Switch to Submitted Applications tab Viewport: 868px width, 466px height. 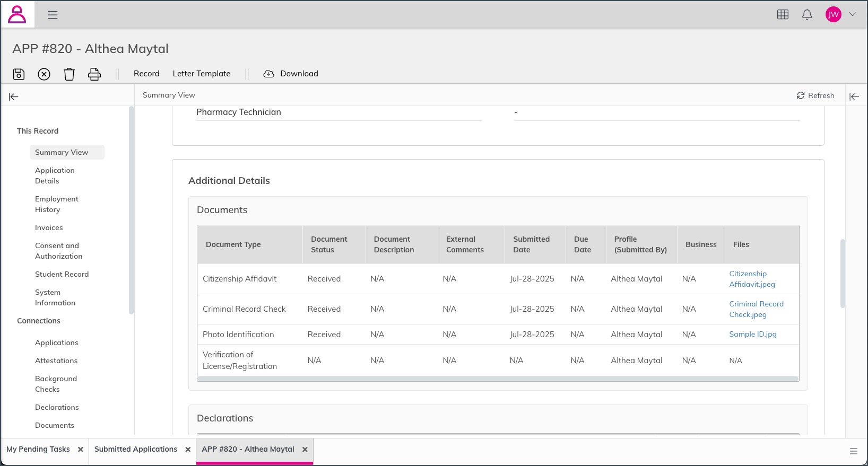click(136, 449)
